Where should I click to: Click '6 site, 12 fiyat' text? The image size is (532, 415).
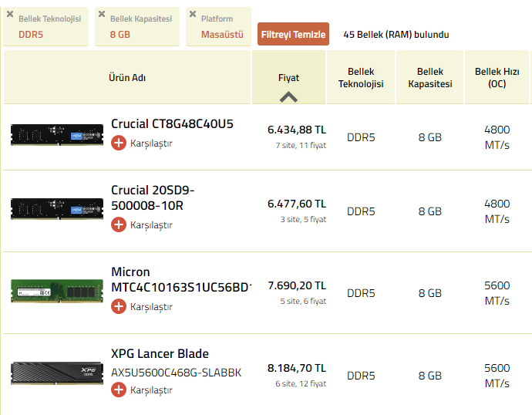tap(301, 383)
